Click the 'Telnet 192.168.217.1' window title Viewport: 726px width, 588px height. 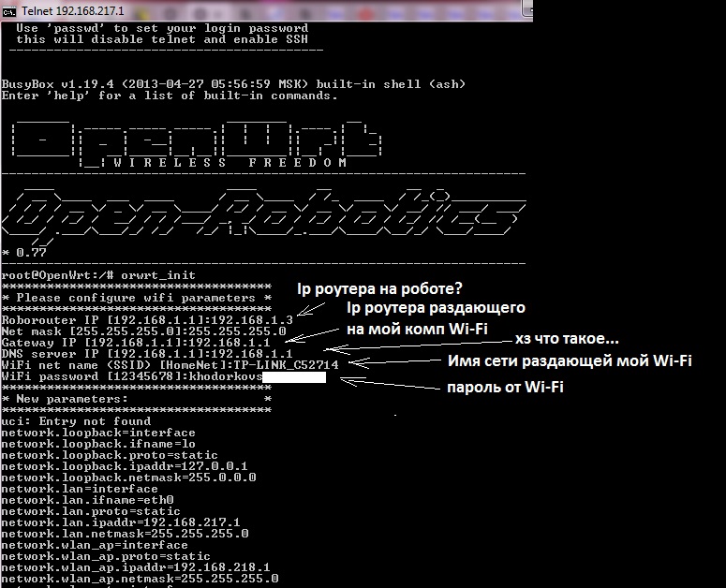point(73,11)
